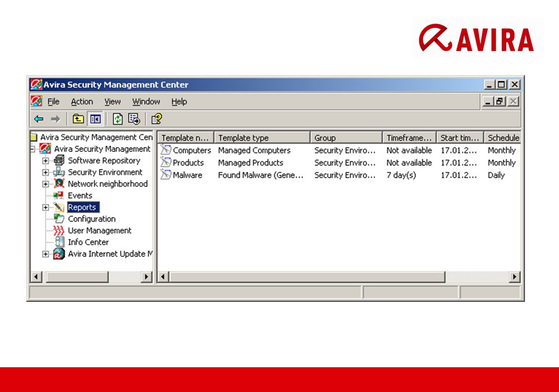Open help with the question mark icon

click(156, 119)
